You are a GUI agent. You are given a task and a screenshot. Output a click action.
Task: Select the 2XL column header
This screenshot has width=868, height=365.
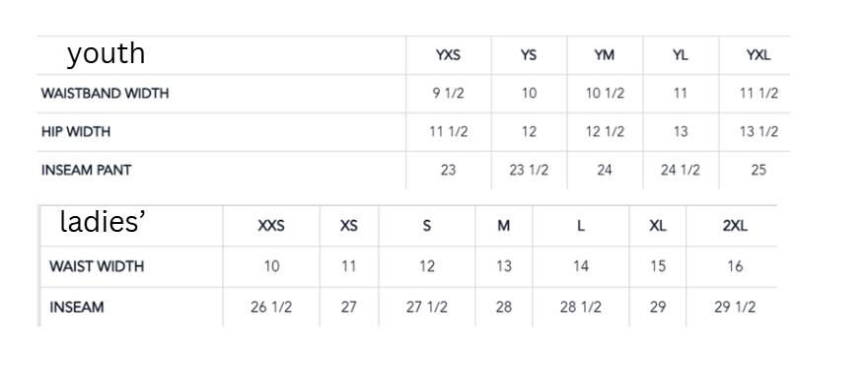[x=735, y=226]
